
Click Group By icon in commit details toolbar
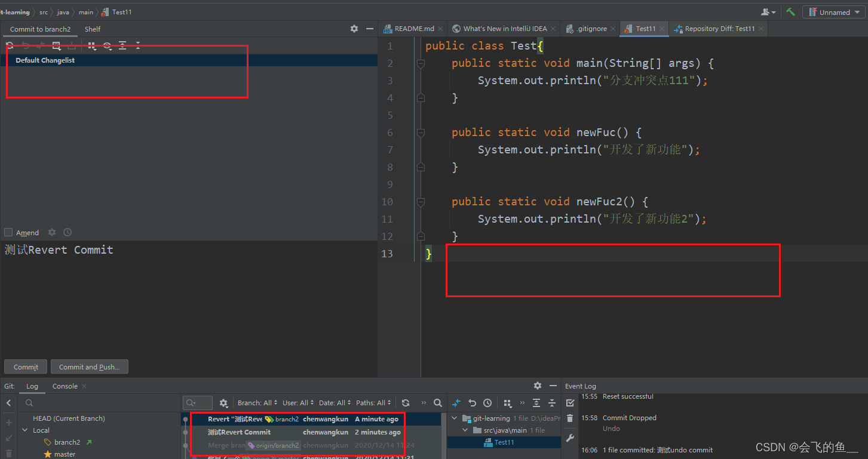[x=507, y=403]
